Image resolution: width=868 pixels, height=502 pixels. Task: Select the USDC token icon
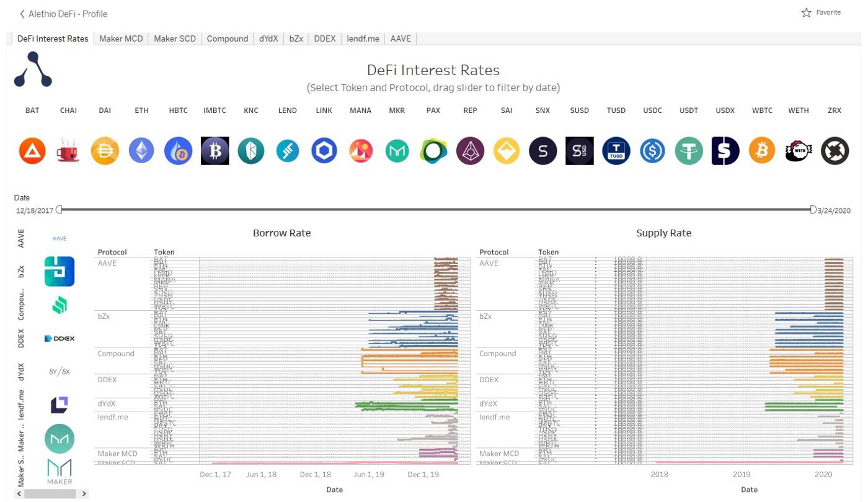click(652, 151)
